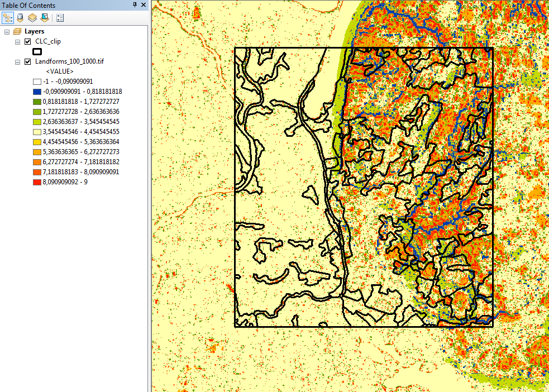
Task: Click label "3,545454546 - 4,454545455"
Action: point(81,132)
